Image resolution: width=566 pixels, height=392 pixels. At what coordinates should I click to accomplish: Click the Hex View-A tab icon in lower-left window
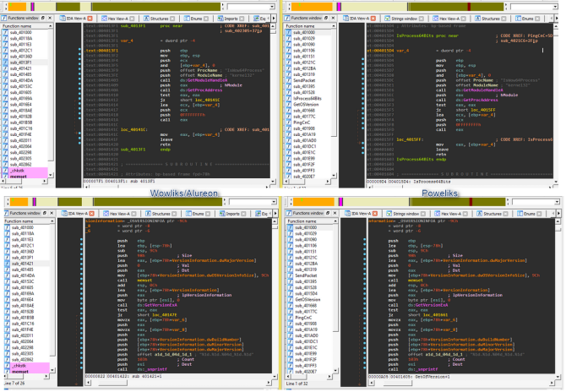106,214
